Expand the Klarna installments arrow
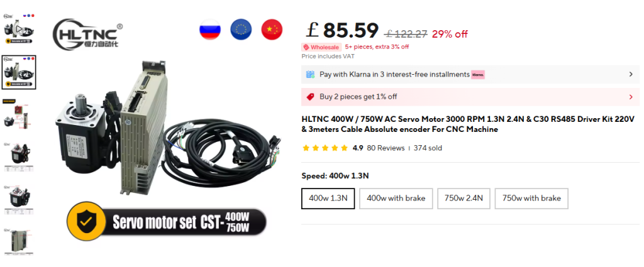The image size is (644, 267). 631,74
